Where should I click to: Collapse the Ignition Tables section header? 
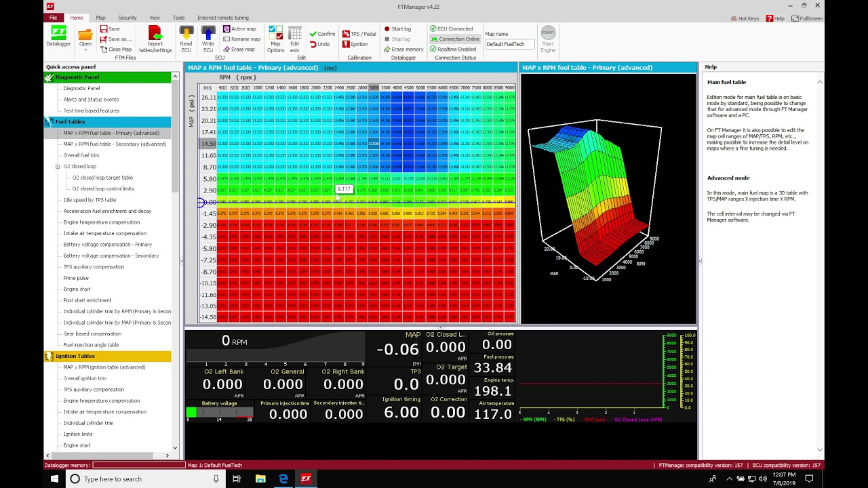click(x=108, y=356)
